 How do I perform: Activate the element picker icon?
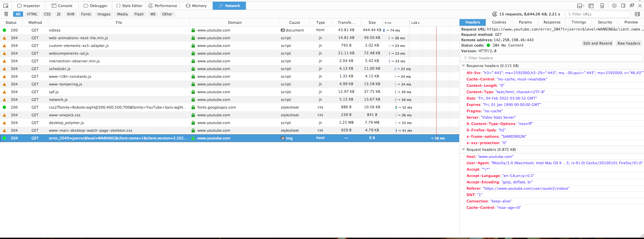[6, 6]
